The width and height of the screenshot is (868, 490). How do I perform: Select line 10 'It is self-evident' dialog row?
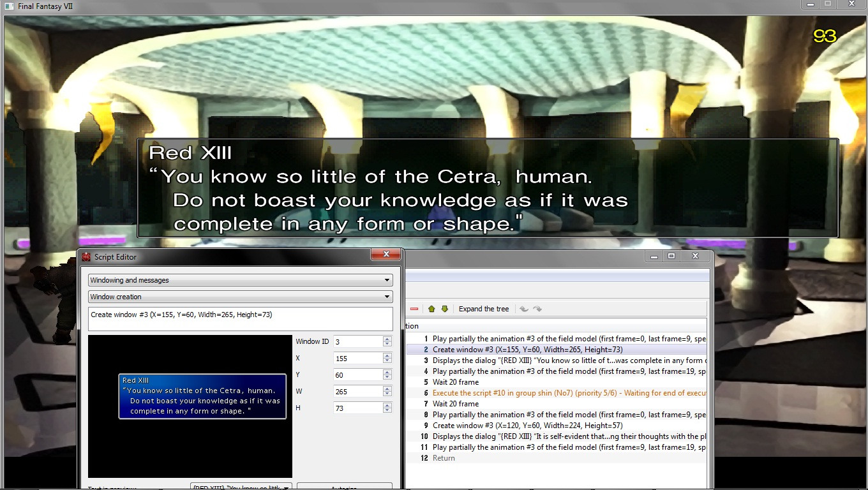pos(557,436)
